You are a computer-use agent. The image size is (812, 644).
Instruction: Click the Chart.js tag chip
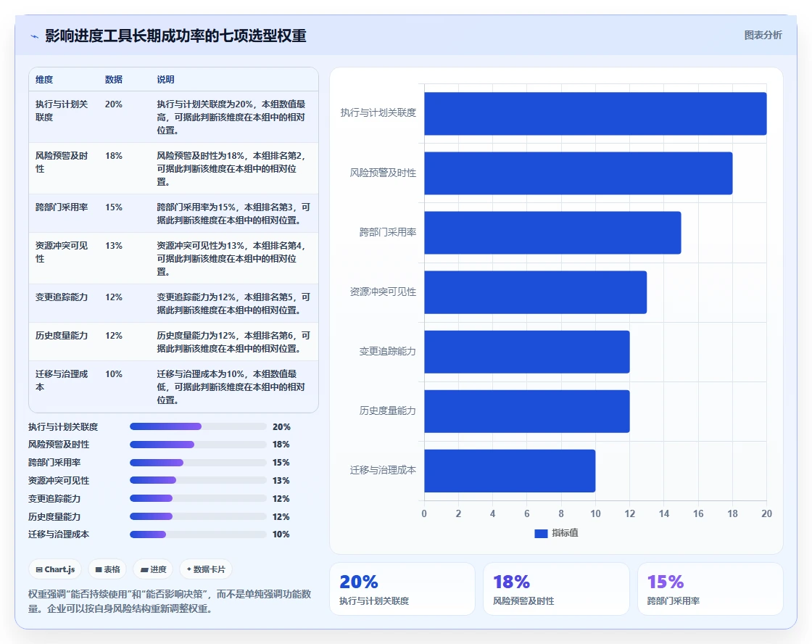[55, 569]
